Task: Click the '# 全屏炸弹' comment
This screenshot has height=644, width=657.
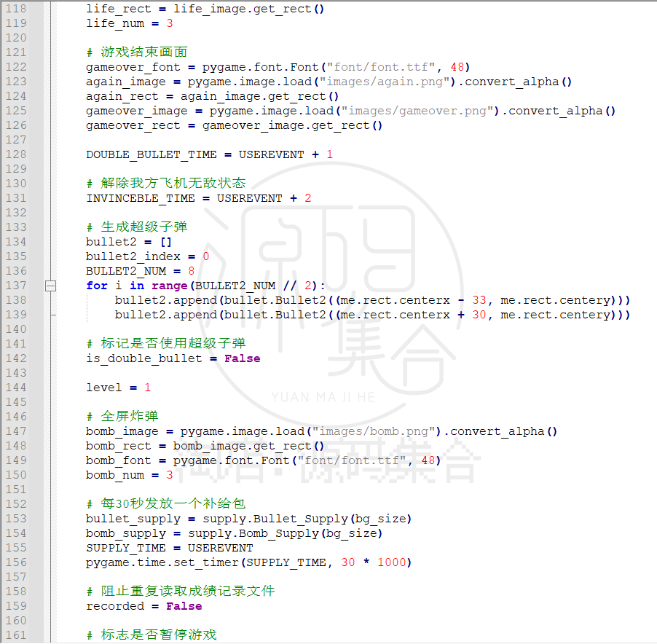Action: pyautogui.click(x=122, y=416)
